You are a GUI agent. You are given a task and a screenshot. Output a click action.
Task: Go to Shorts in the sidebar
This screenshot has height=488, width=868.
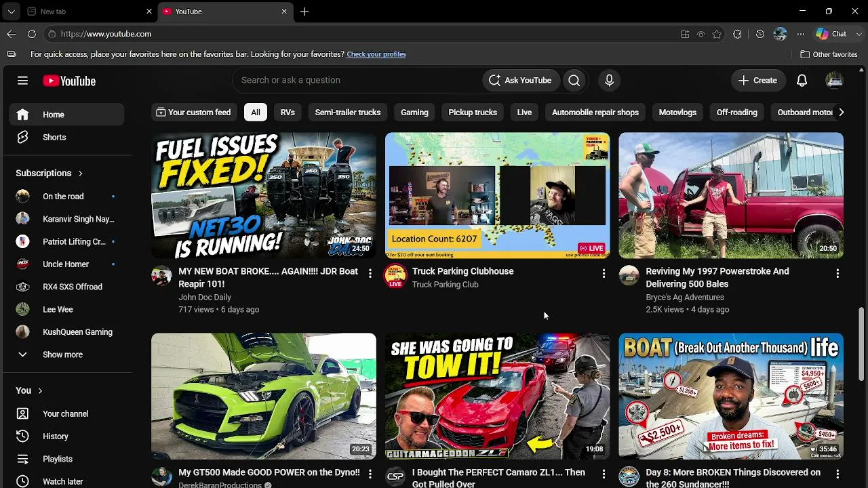click(x=66, y=137)
